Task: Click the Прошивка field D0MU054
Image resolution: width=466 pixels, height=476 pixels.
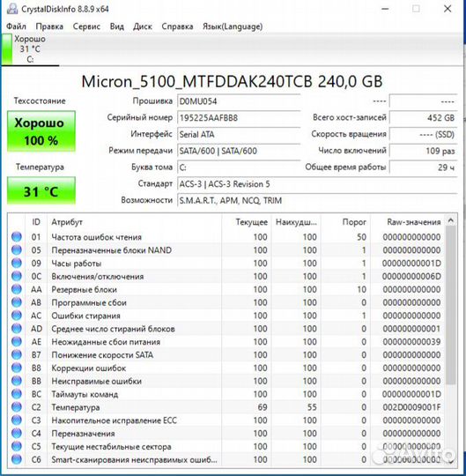Action: coord(239,101)
